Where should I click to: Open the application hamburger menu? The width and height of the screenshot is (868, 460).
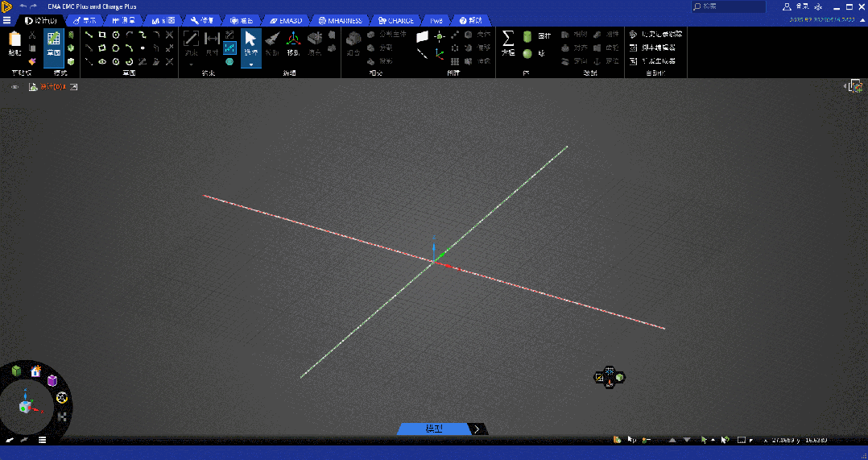coord(6,20)
